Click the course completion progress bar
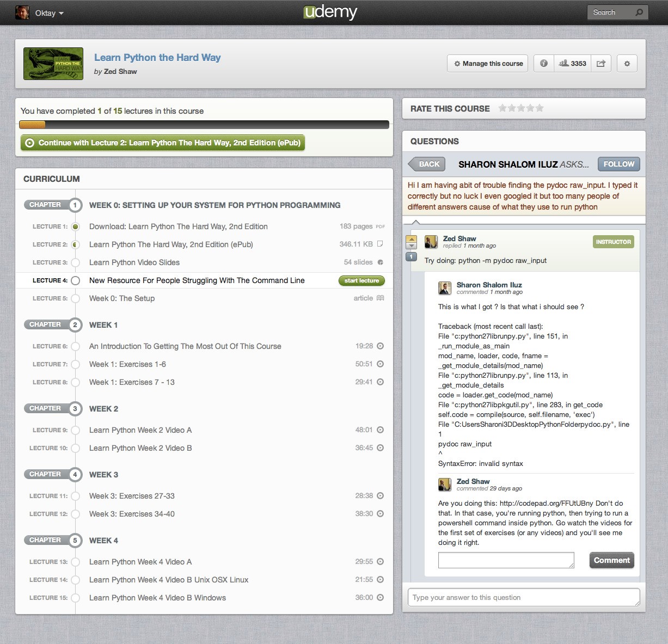The height and width of the screenshot is (644, 668). (204, 125)
